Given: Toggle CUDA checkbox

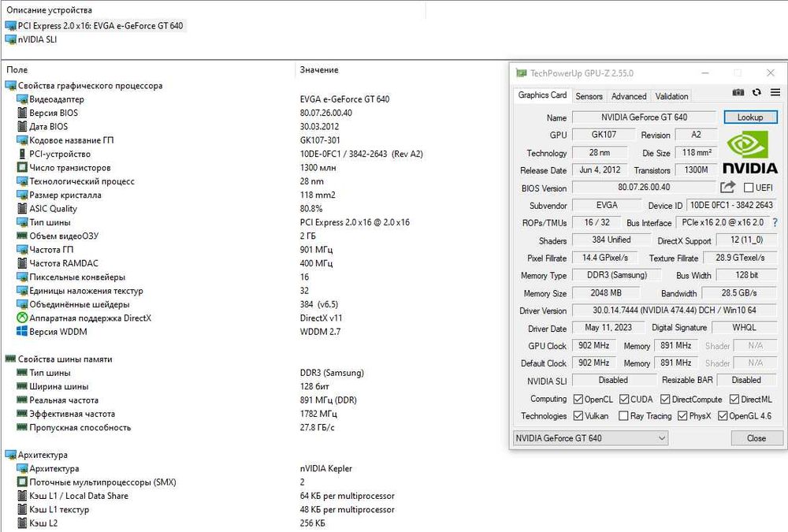Looking at the screenshot, I should 624,400.
